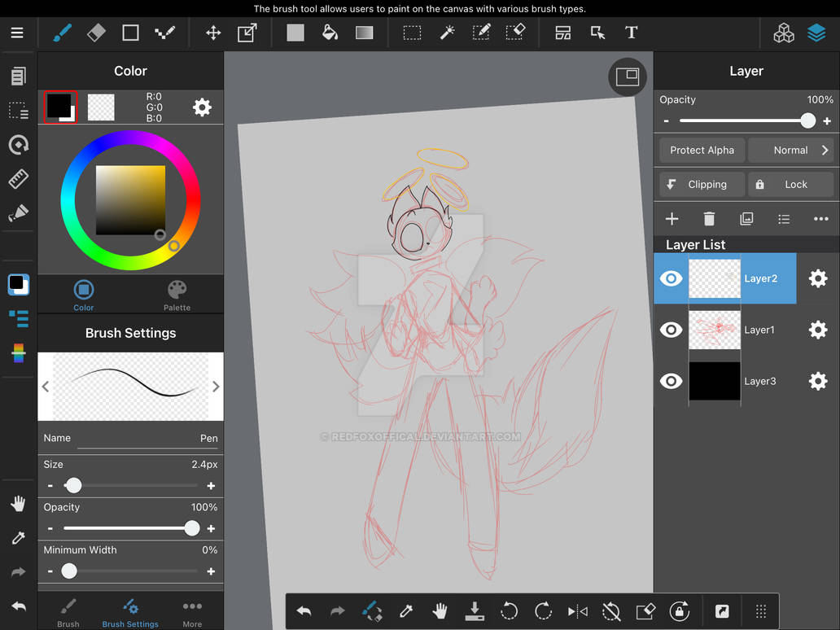
Task: Open layer more options ellipsis
Action: (x=820, y=219)
